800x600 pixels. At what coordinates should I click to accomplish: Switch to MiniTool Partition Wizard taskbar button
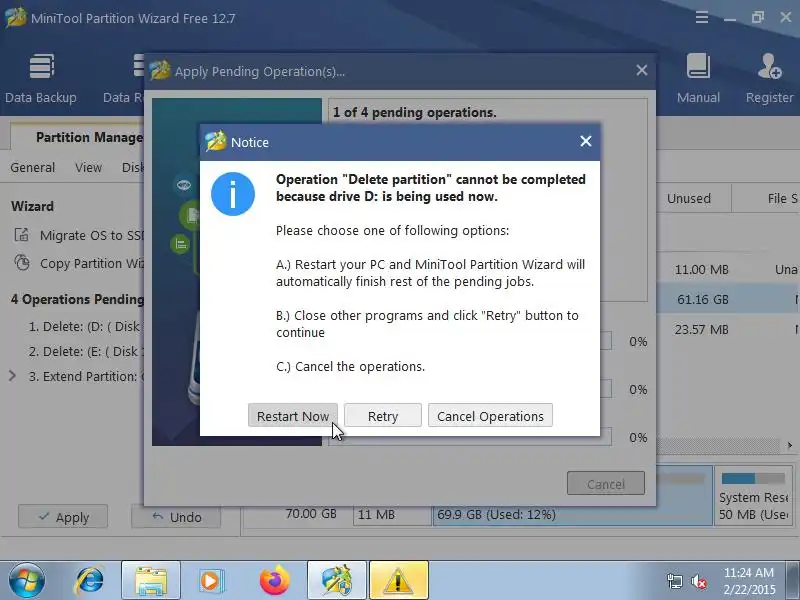(x=337, y=580)
